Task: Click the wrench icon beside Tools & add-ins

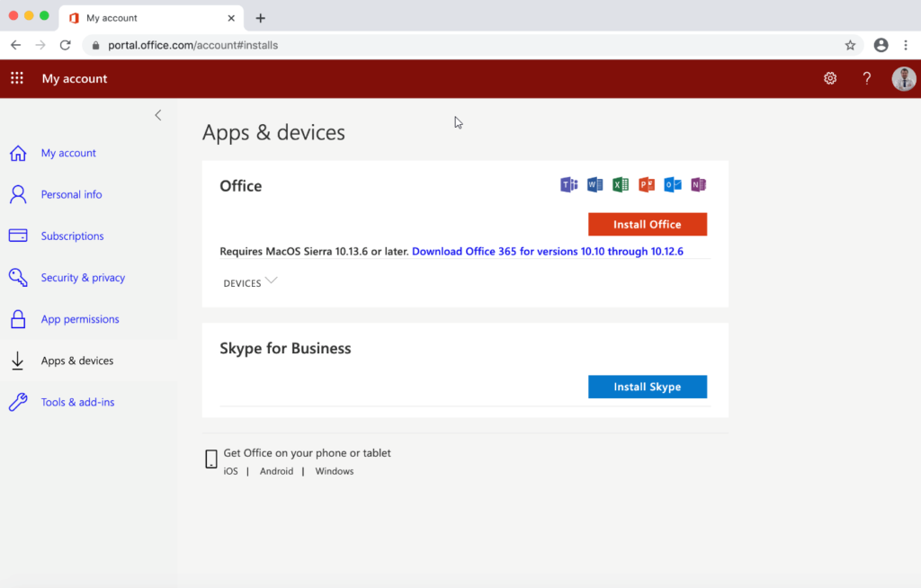Action: pyautogui.click(x=18, y=402)
